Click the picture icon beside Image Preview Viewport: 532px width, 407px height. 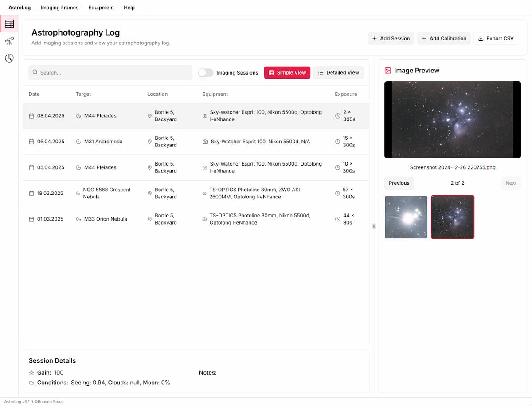click(x=388, y=71)
